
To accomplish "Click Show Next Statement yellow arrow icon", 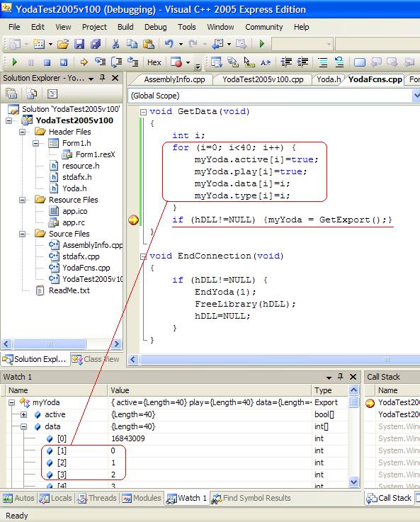I will [84, 62].
